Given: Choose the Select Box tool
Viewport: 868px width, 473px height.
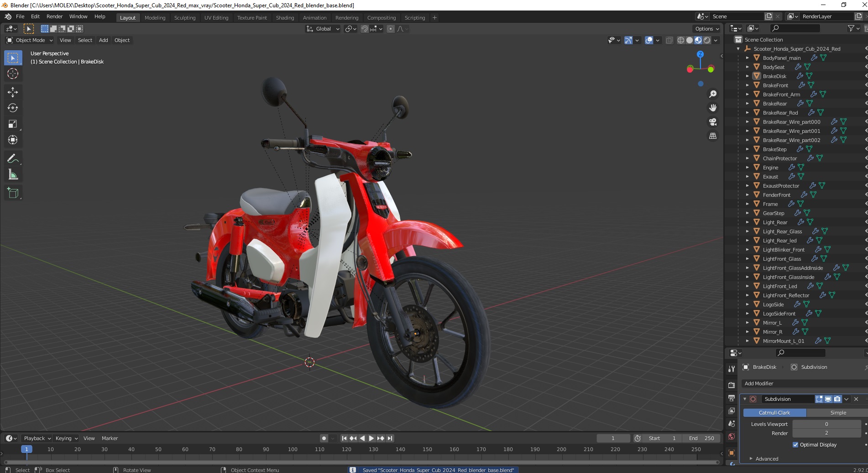Looking at the screenshot, I should point(13,58).
